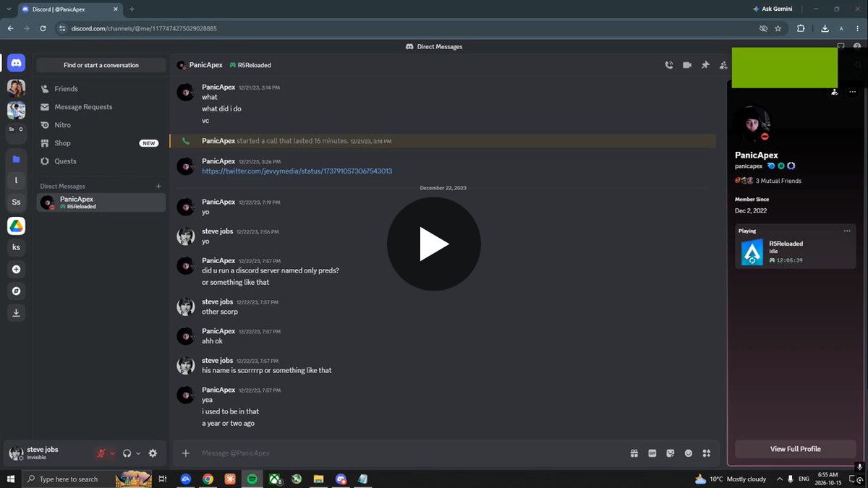This screenshot has width=868, height=488.
Task: Open a new browser tab
Action: click(132, 9)
